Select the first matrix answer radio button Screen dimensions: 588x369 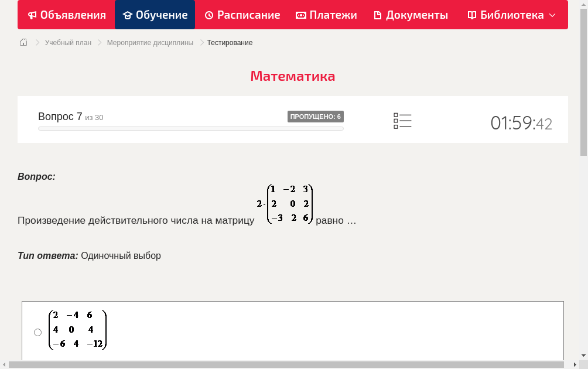(38, 332)
